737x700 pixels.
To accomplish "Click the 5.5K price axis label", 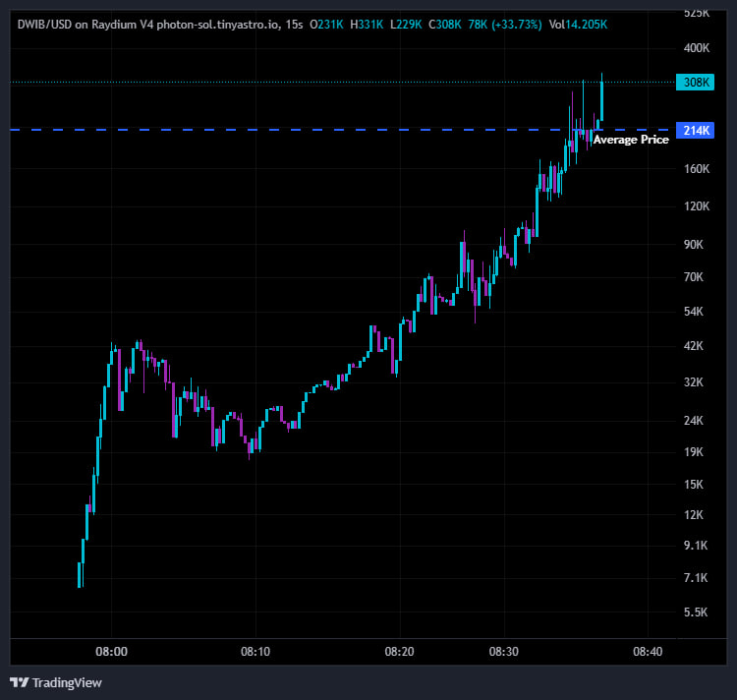I will [x=696, y=612].
